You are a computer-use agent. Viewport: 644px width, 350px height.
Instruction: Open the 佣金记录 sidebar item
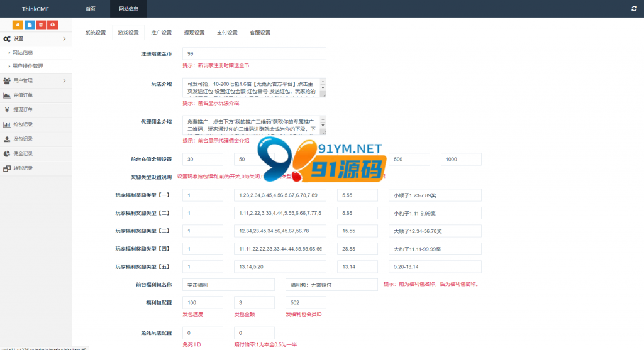point(36,153)
